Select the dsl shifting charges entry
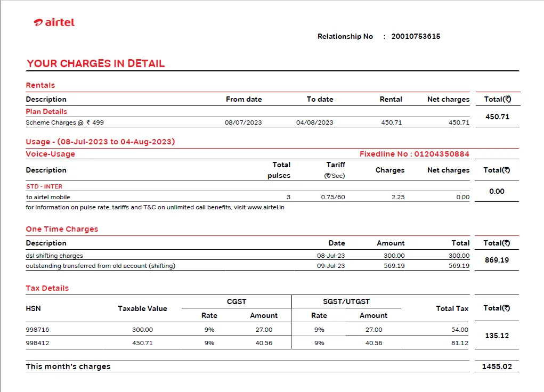 (x=54, y=256)
